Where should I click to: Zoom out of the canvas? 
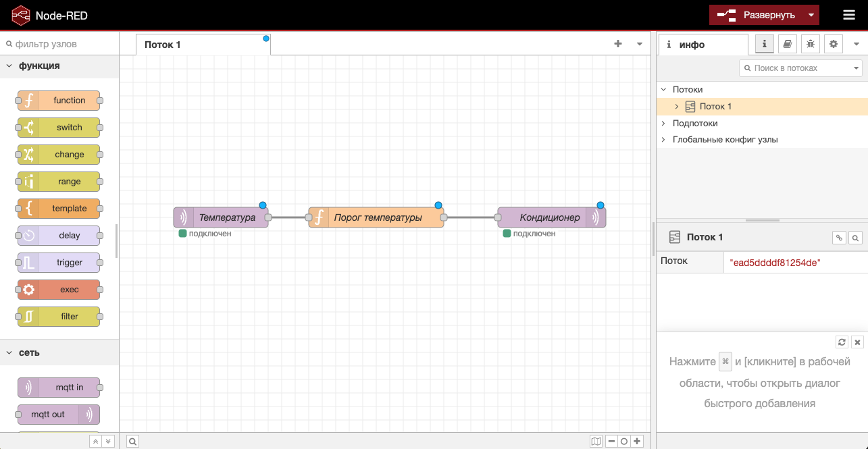click(x=611, y=441)
